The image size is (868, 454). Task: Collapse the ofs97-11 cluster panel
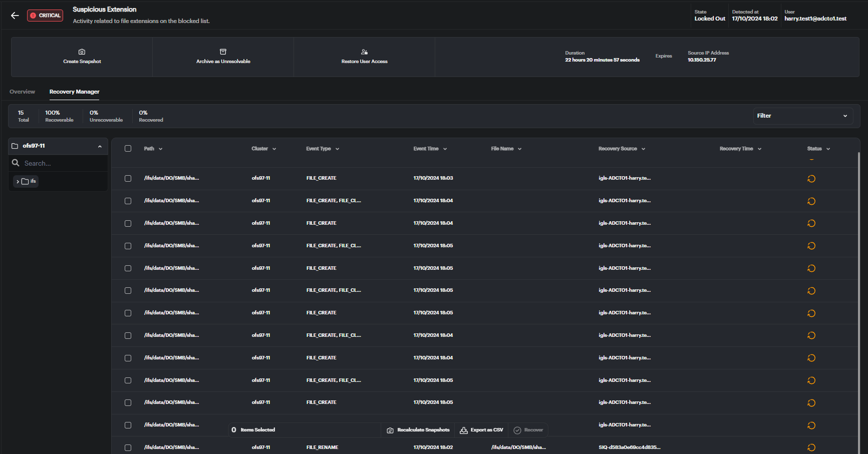click(x=100, y=146)
